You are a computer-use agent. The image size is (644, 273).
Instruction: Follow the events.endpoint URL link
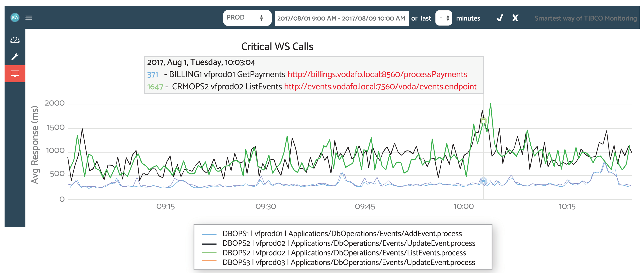point(380,87)
